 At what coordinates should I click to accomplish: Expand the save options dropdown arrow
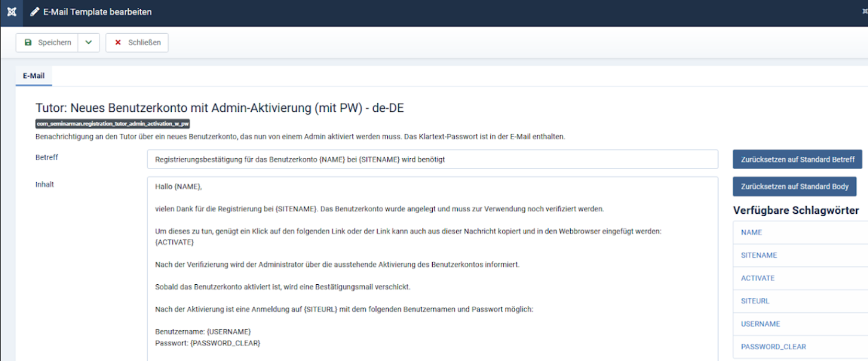tap(88, 42)
